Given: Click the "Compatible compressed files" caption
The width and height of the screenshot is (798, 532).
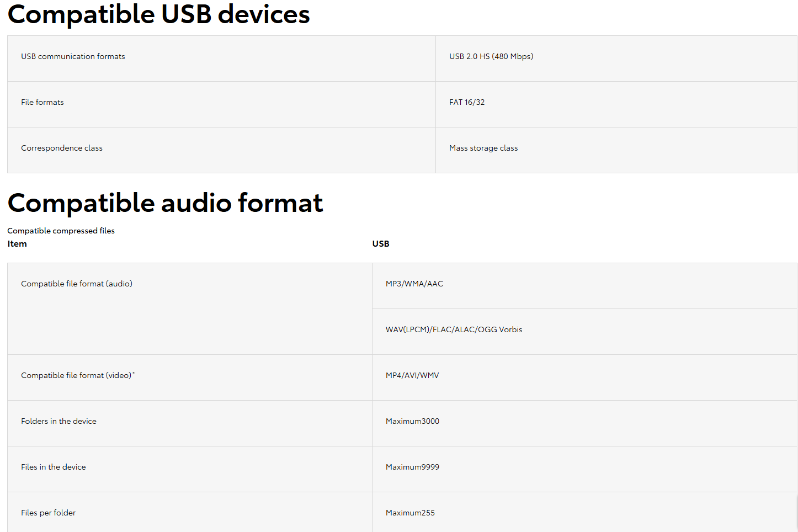Looking at the screenshot, I should tap(61, 231).
